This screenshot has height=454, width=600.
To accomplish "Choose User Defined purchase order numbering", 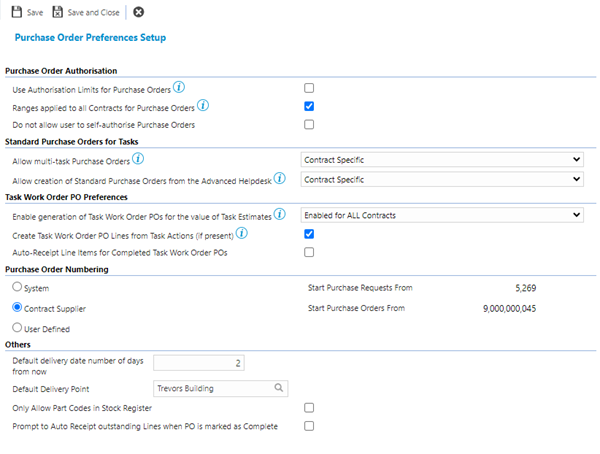I will pos(16,327).
